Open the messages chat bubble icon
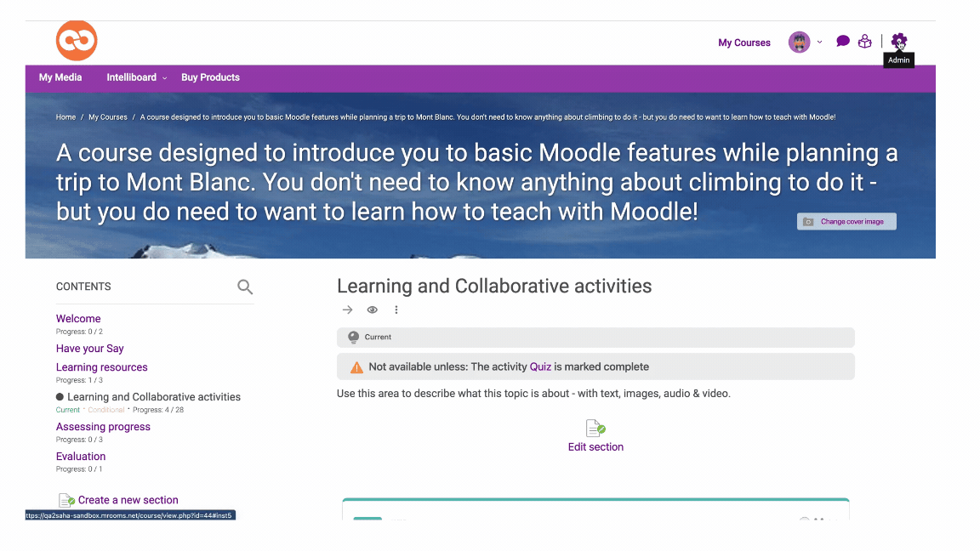The width and height of the screenshot is (980, 551). [x=842, y=41]
